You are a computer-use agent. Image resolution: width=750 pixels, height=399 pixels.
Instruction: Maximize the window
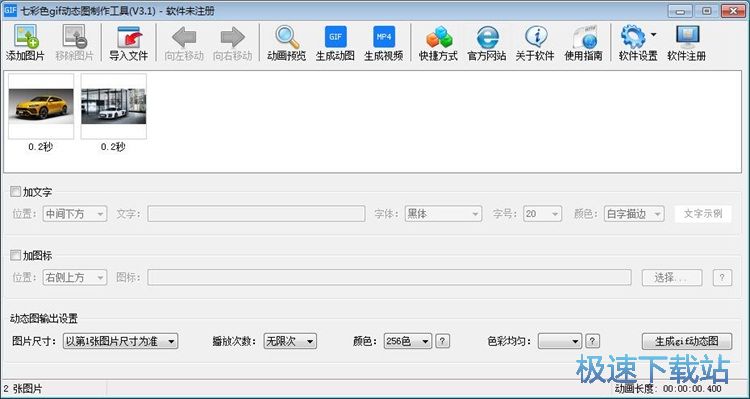point(707,11)
